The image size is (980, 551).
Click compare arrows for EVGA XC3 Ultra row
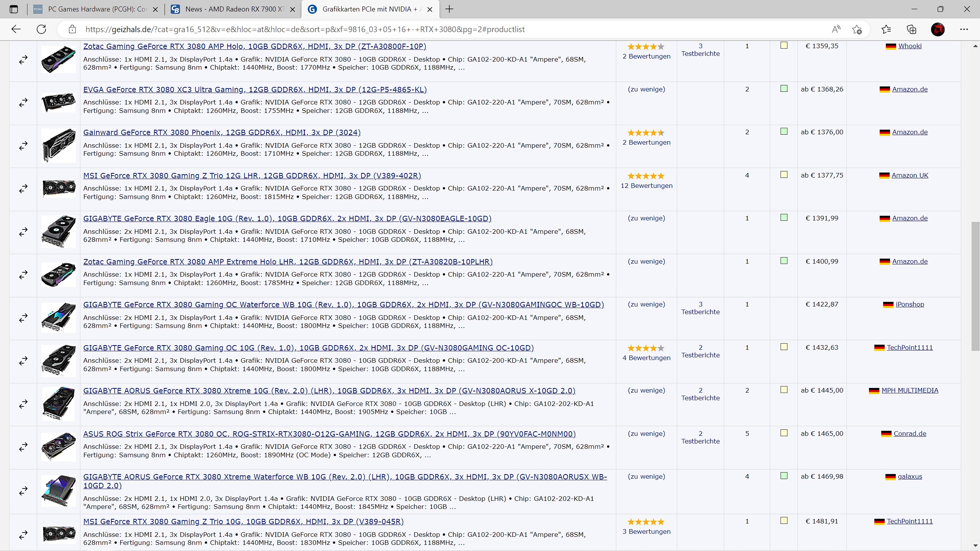point(23,103)
